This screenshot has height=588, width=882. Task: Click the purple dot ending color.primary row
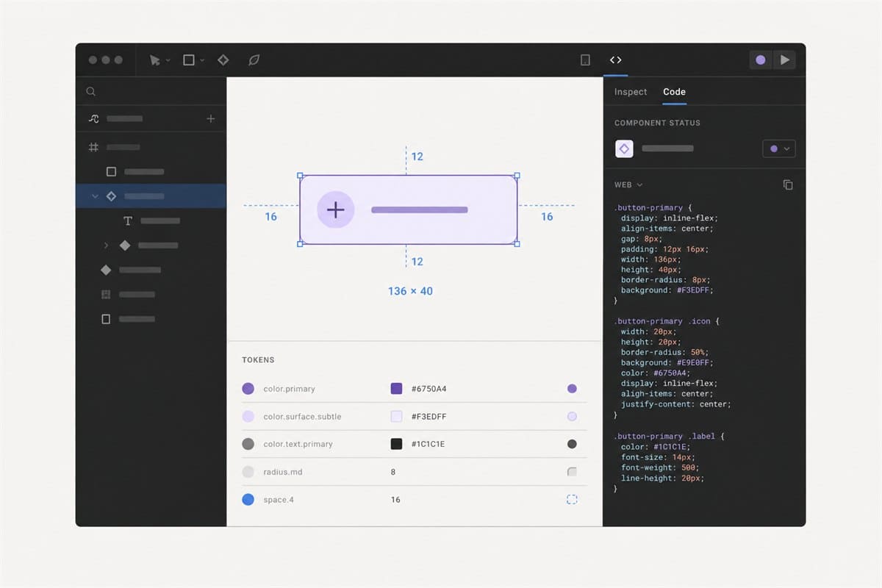[572, 389]
